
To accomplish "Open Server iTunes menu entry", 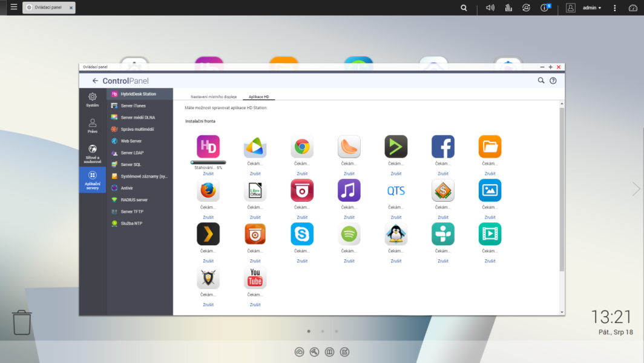I will (140, 105).
